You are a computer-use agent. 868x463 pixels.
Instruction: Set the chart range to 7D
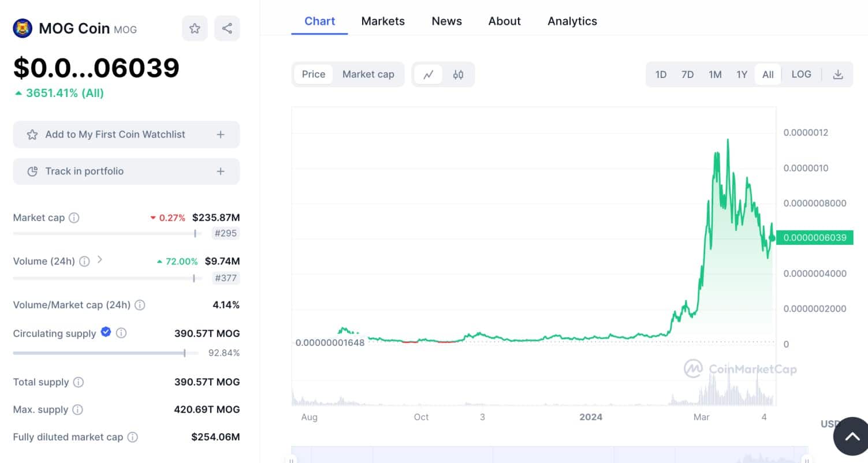[x=687, y=74]
